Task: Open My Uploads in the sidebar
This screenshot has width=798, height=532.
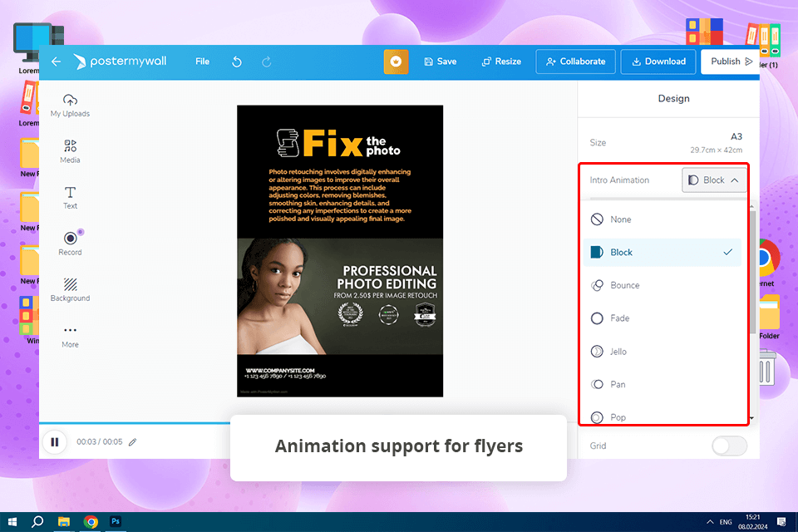Action: tap(70, 106)
